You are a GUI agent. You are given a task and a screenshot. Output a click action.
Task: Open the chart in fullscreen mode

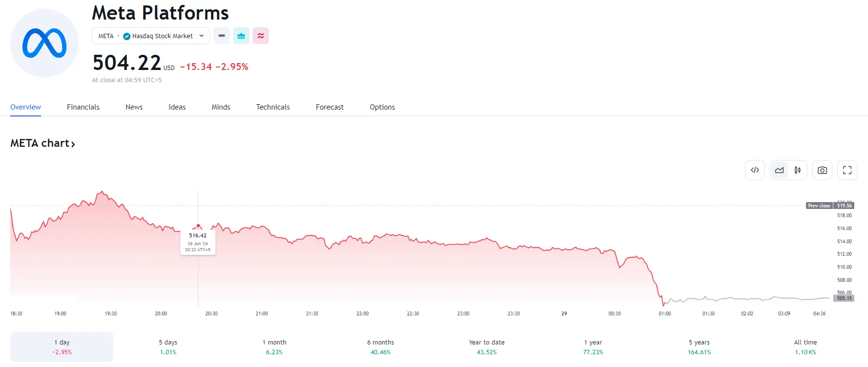[847, 170]
